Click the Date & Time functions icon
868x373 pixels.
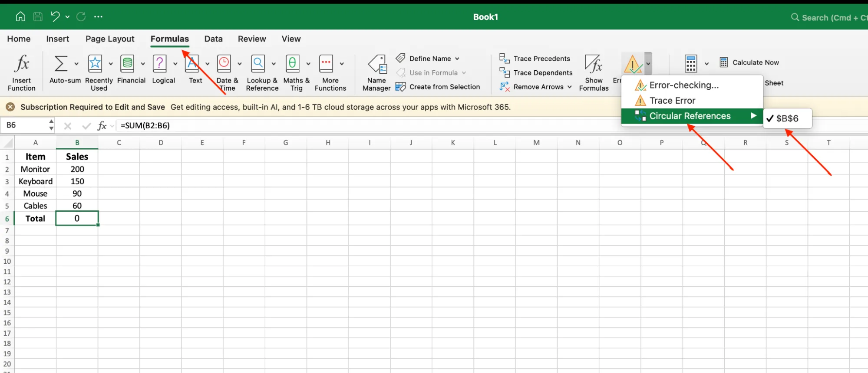pos(224,64)
